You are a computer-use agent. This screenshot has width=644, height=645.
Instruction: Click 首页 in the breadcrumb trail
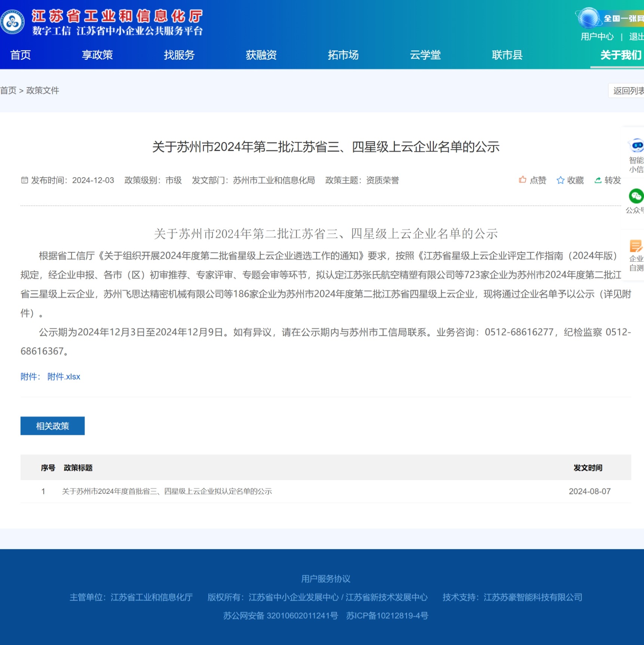pyautogui.click(x=8, y=90)
